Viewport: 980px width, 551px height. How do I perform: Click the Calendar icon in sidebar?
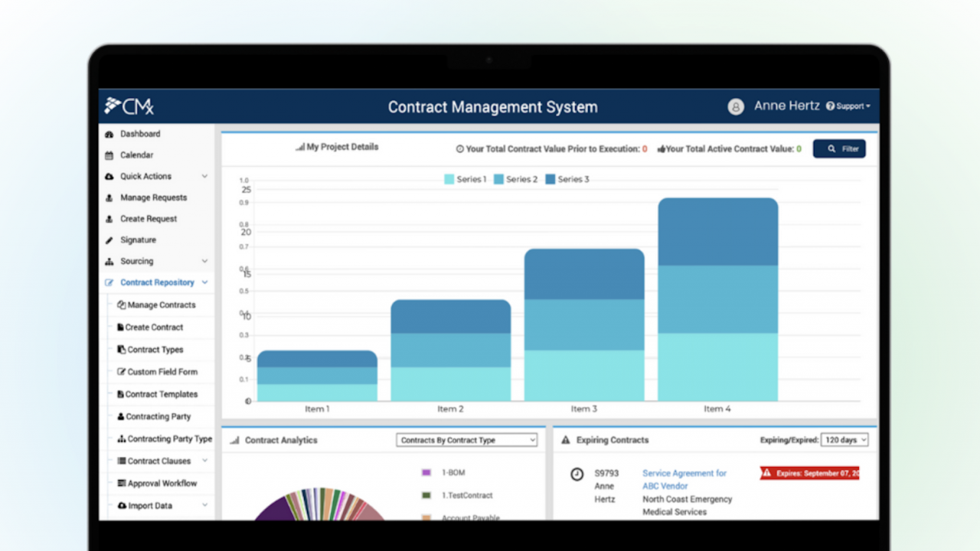109,155
